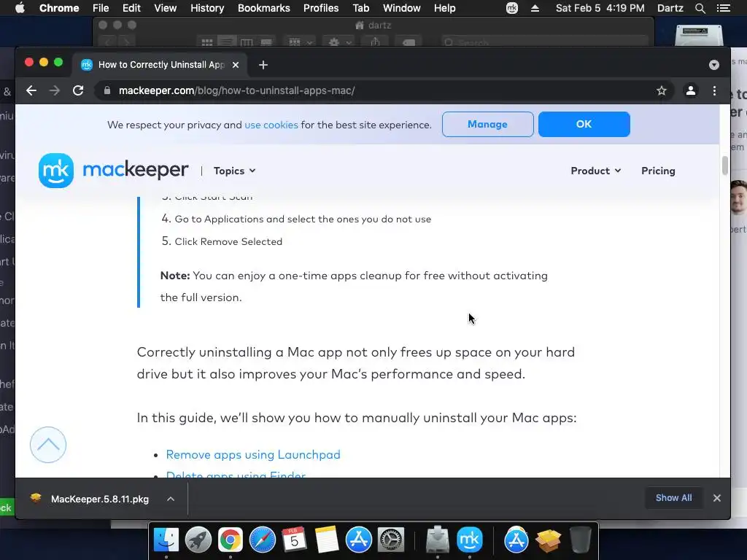Open the tab search dropdown arrow
The height and width of the screenshot is (560, 747).
[713, 65]
